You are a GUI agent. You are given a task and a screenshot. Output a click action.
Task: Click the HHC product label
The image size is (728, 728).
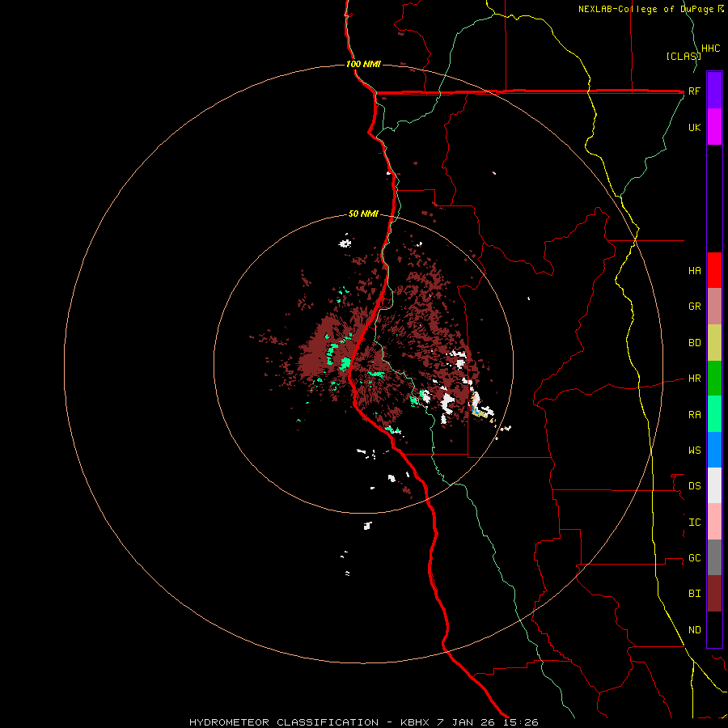coord(710,49)
